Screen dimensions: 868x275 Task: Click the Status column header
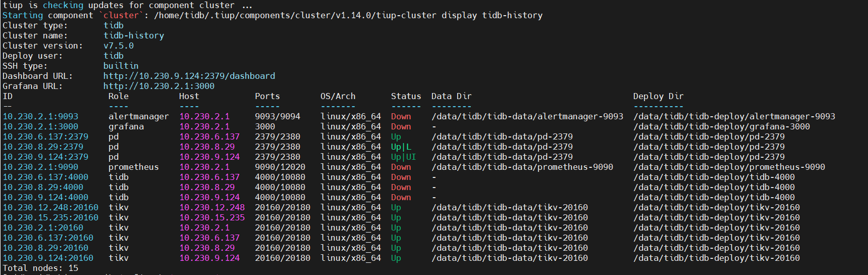click(406, 96)
